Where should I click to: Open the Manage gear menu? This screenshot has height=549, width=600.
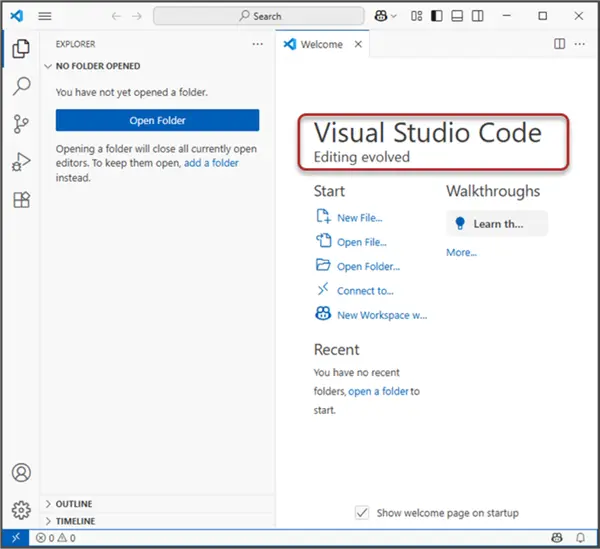[21, 509]
